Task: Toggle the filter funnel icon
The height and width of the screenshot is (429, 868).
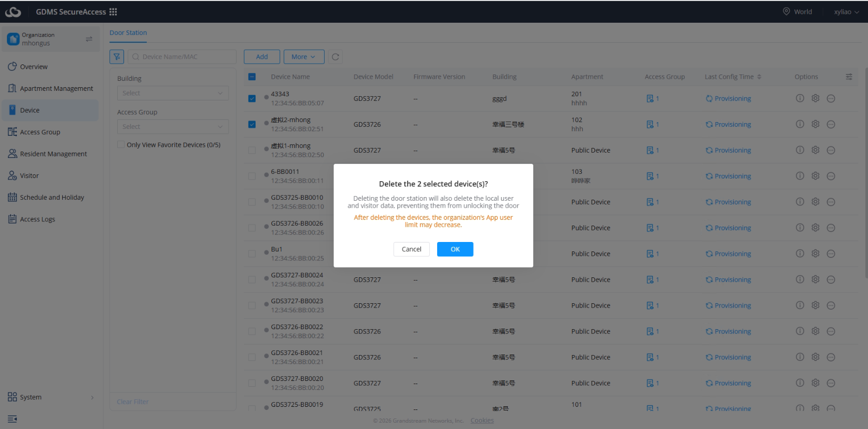Action: (x=117, y=57)
